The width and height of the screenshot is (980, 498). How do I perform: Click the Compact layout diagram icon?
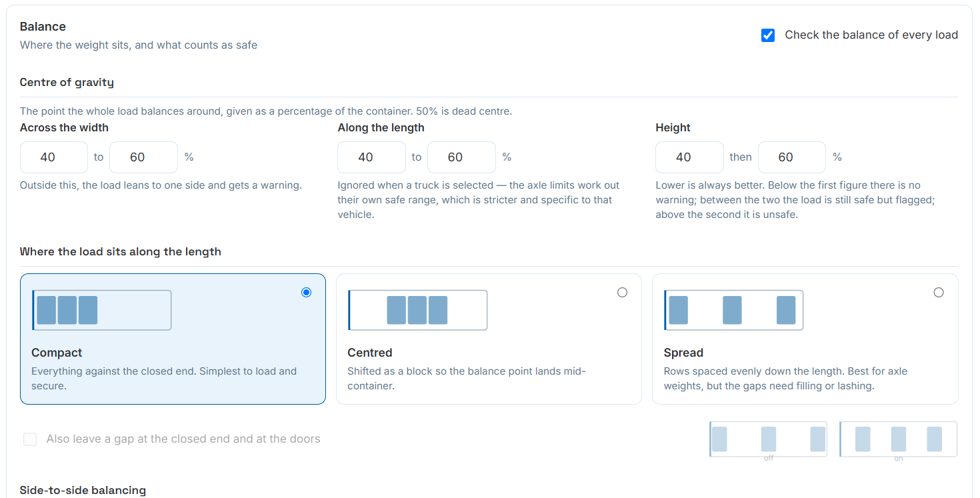pos(102,310)
